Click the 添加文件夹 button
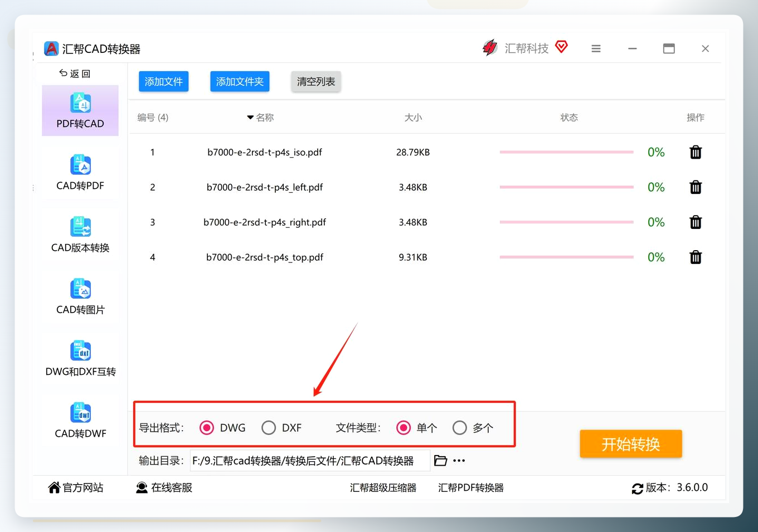Image resolution: width=758 pixels, height=532 pixels. (x=240, y=81)
